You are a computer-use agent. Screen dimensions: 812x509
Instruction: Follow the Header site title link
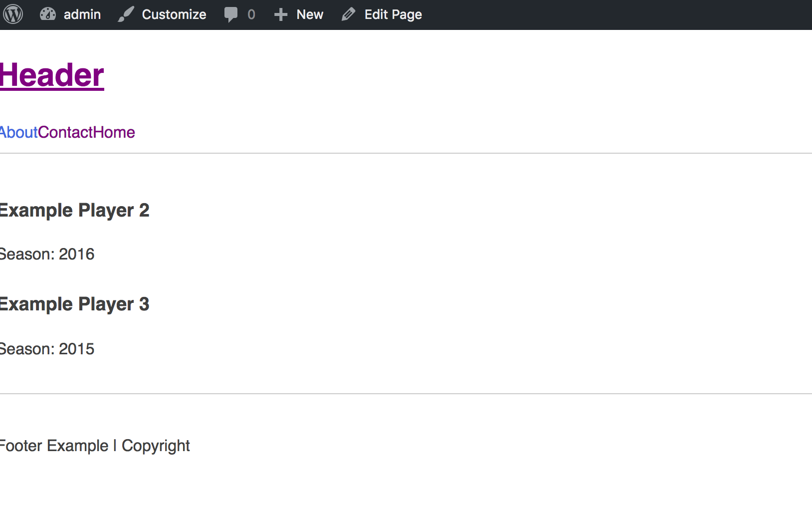52,75
